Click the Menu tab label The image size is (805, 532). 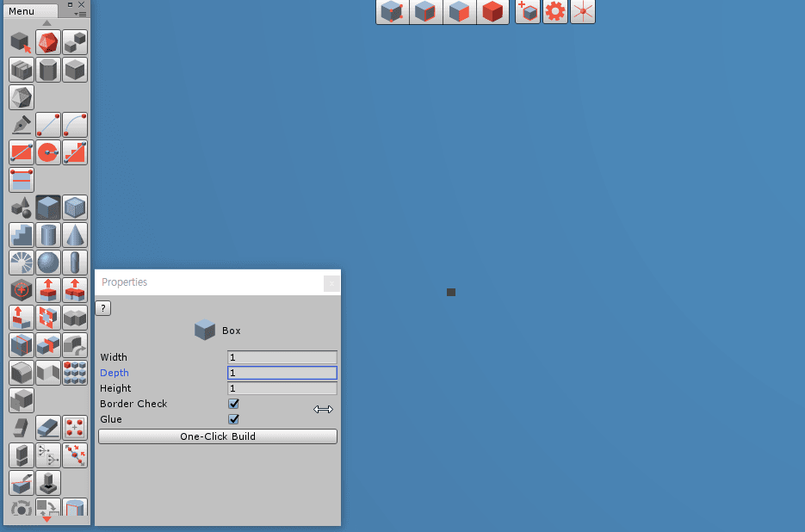tap(22, 11)
